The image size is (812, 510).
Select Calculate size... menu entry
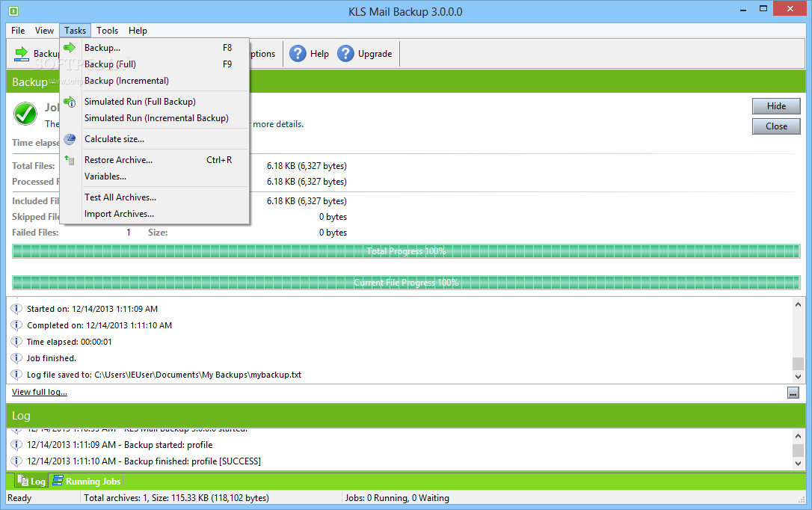[154, 139]
